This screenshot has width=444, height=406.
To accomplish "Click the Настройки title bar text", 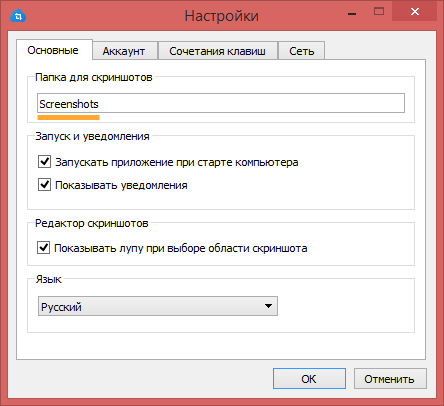I will [222, 16].
